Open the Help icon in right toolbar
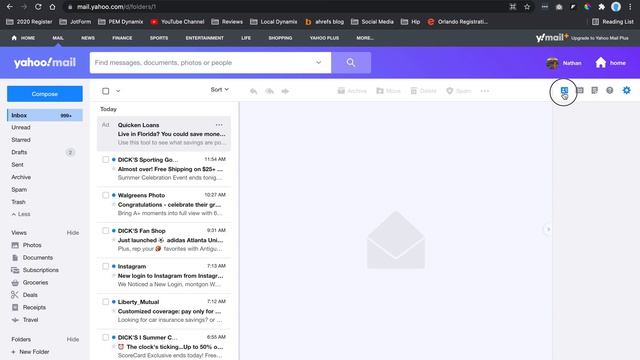 (610, 90)
